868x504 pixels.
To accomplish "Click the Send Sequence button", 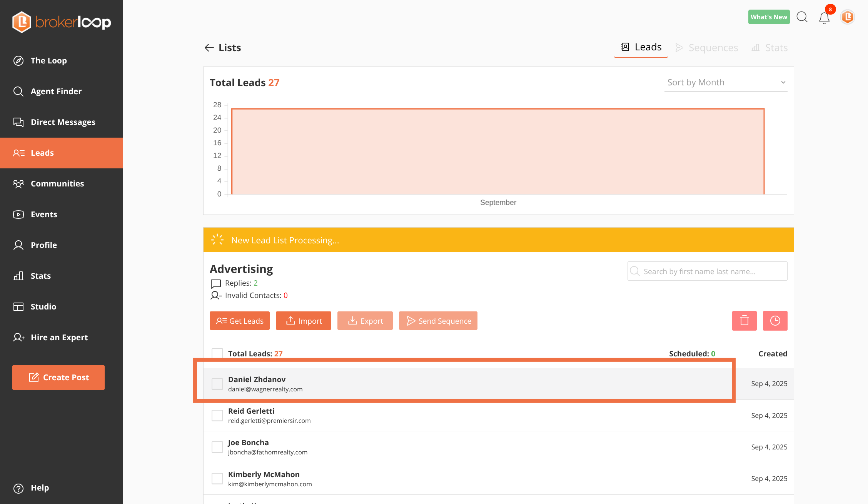I will 438,321.
